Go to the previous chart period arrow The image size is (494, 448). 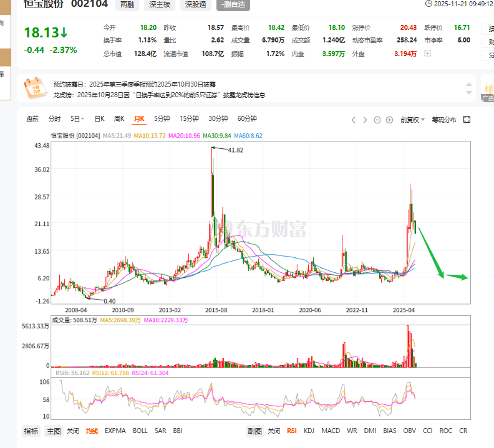(353, 120)
